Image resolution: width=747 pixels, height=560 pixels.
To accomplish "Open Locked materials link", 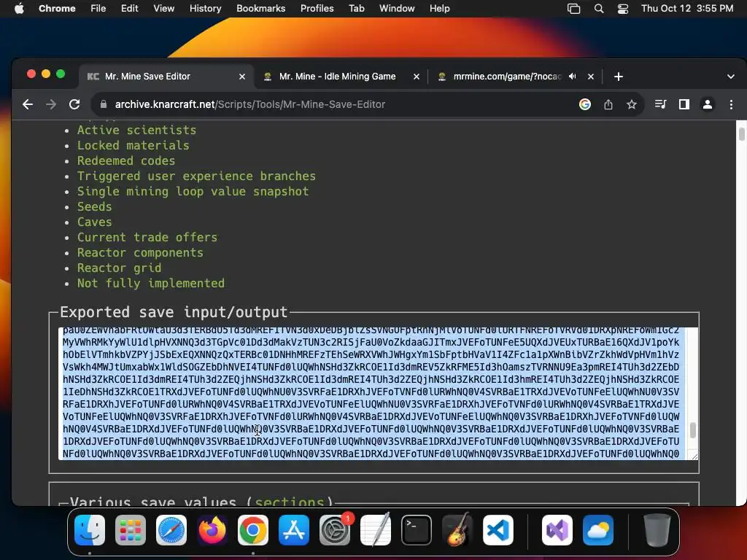I will (133, 145).
